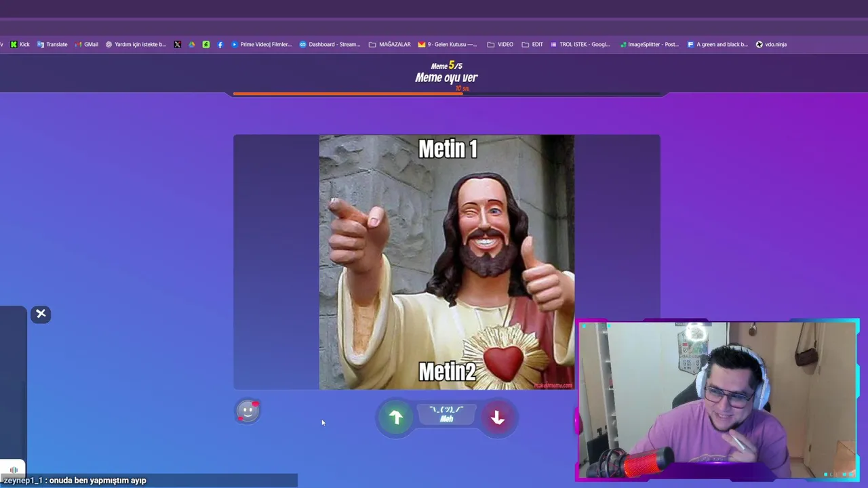
Task: Click the 'Metin2' caption text
Action: coord(447,371)
